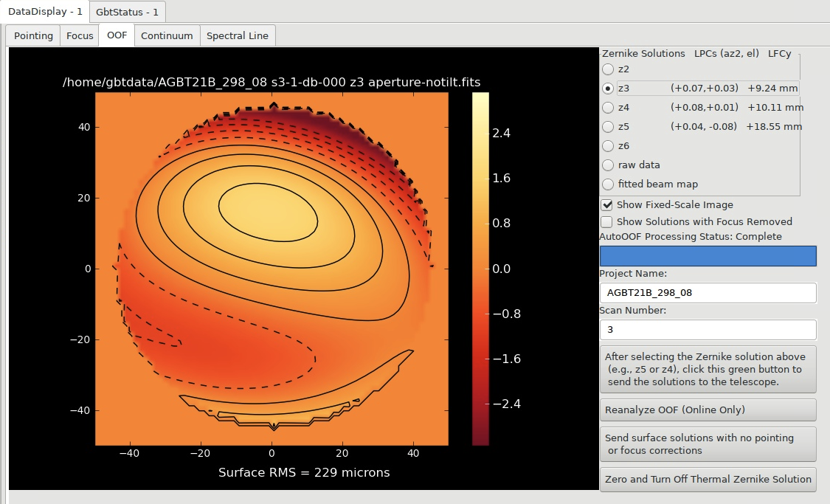Open the Continuum tab
830x504 pixels.
point(167,35)
